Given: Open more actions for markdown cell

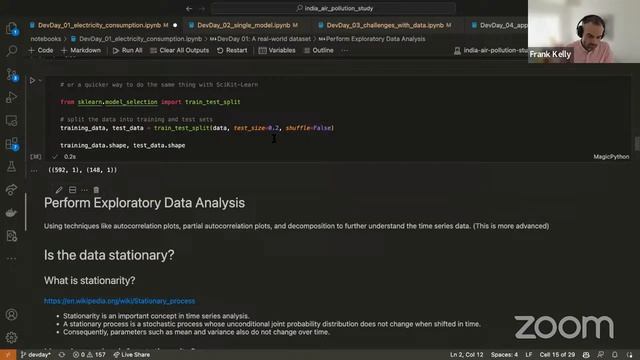Looking at the screenshot, I should coord(84,190).
